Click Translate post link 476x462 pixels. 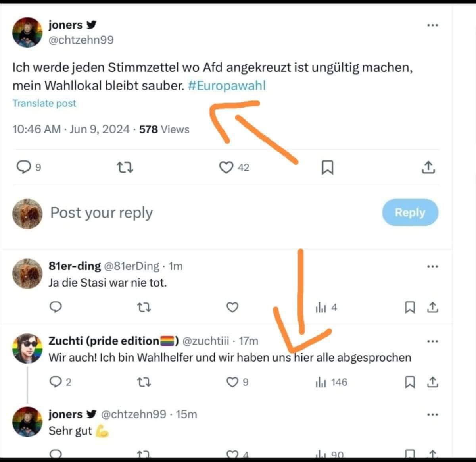pyautogui.click(x=44, y=103)
